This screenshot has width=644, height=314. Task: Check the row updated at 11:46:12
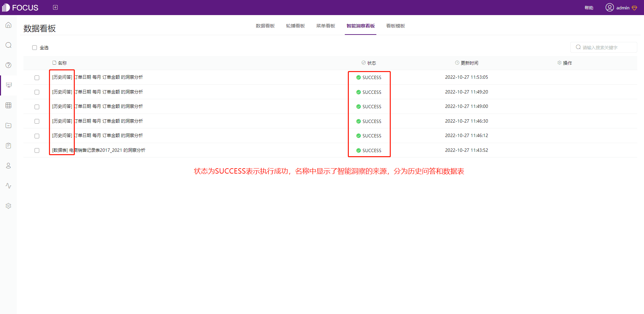(x=37, y=136)
